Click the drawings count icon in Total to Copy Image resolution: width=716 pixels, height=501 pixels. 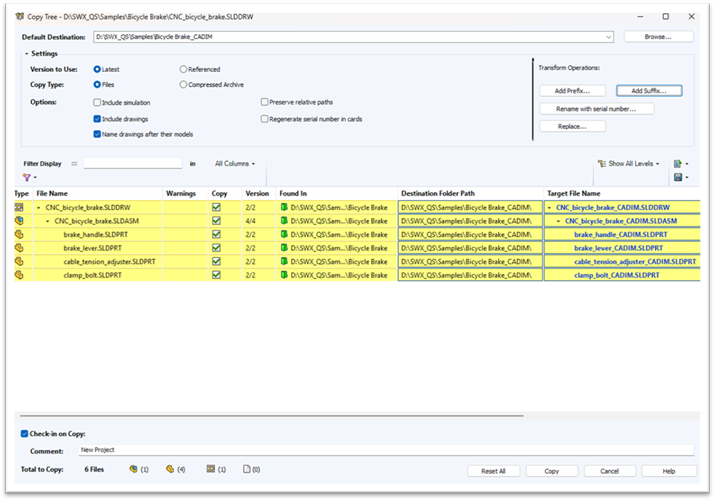211,469
